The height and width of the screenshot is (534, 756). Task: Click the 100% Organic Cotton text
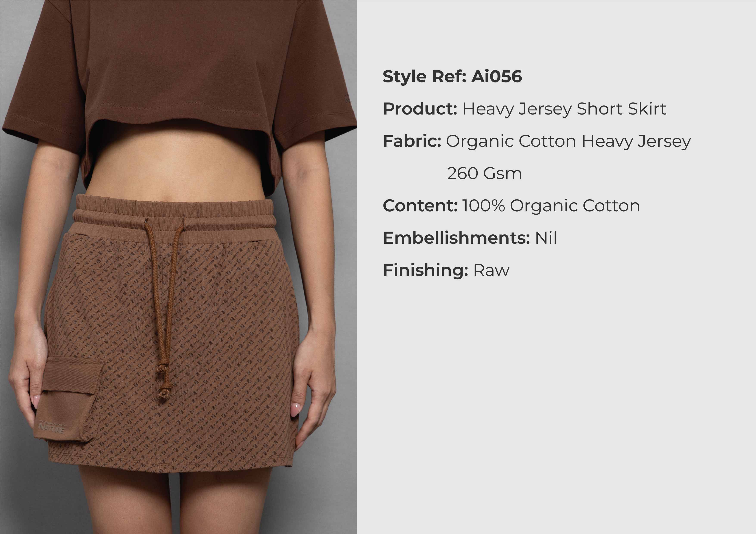coord(551,206)
